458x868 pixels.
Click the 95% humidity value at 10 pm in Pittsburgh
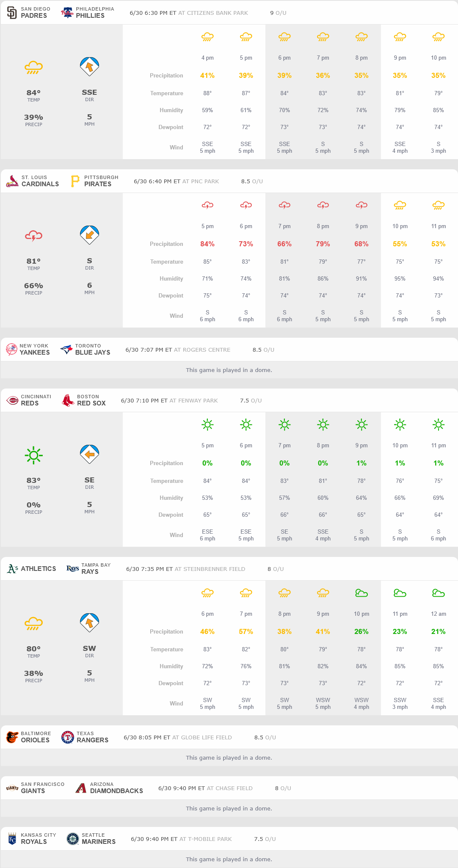[400, 279]
